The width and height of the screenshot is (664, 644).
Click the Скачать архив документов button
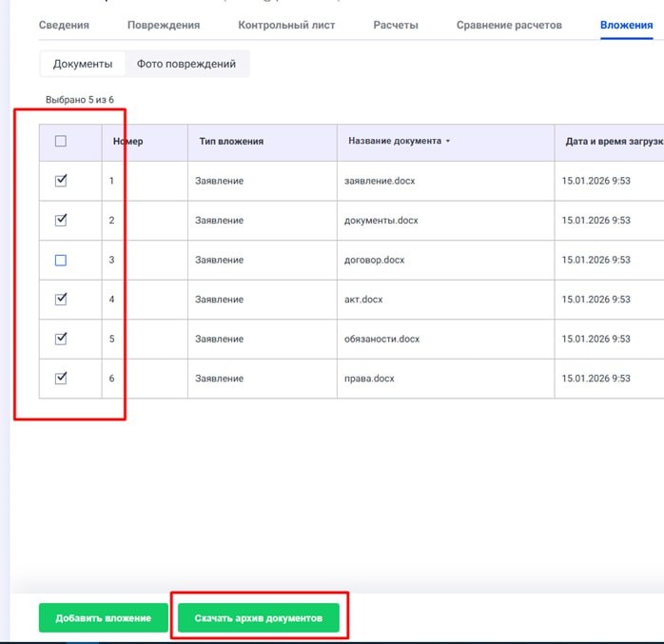(x=258, y=618)
